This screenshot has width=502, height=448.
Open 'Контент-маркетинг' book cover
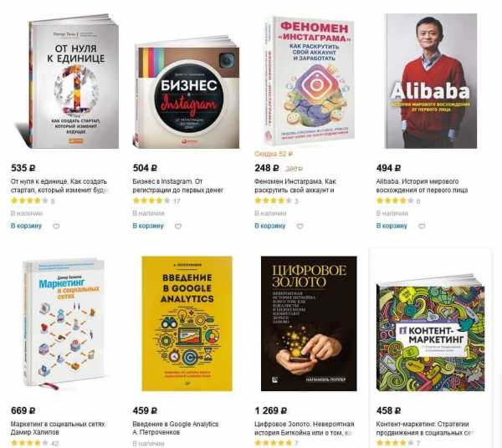tap(430, 333)
